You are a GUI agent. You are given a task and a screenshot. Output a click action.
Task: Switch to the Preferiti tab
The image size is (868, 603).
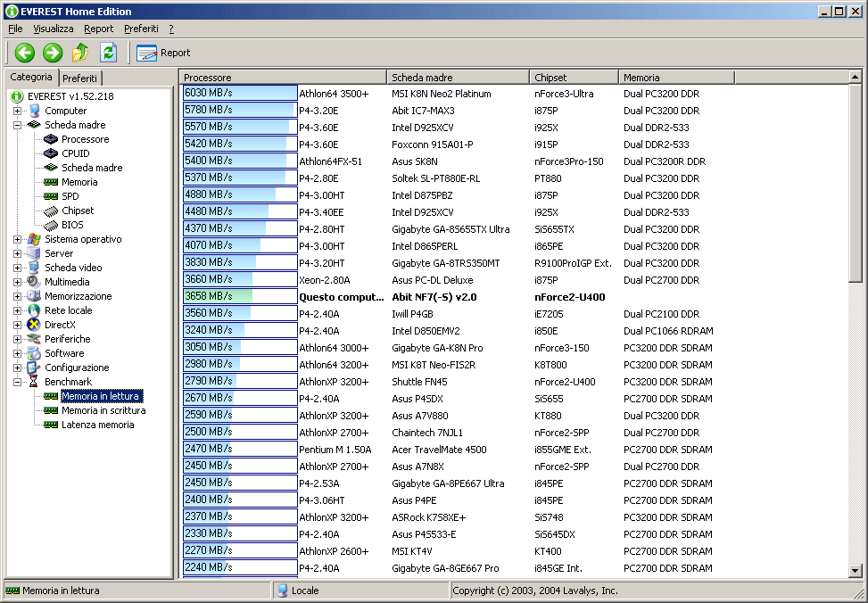pyautogui.click(x=79, y=78)
